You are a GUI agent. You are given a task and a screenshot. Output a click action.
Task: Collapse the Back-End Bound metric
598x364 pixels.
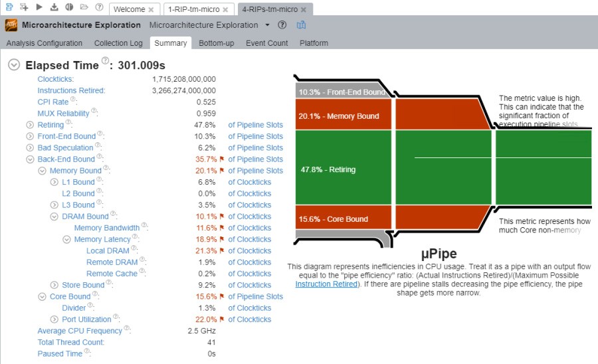pos(30,159)
